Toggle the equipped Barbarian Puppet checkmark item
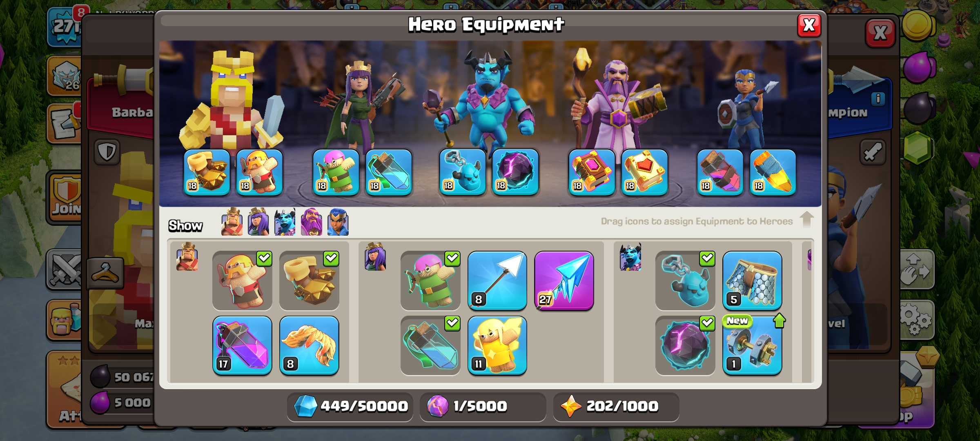The width and height of the screenshot is (980, 441). [x=242, y=281]
